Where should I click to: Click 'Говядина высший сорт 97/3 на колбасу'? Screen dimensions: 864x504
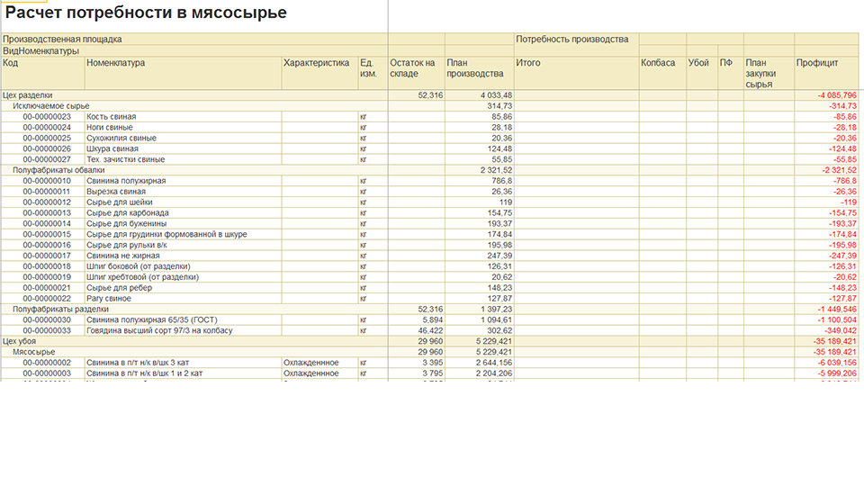[x=183, y=330]
